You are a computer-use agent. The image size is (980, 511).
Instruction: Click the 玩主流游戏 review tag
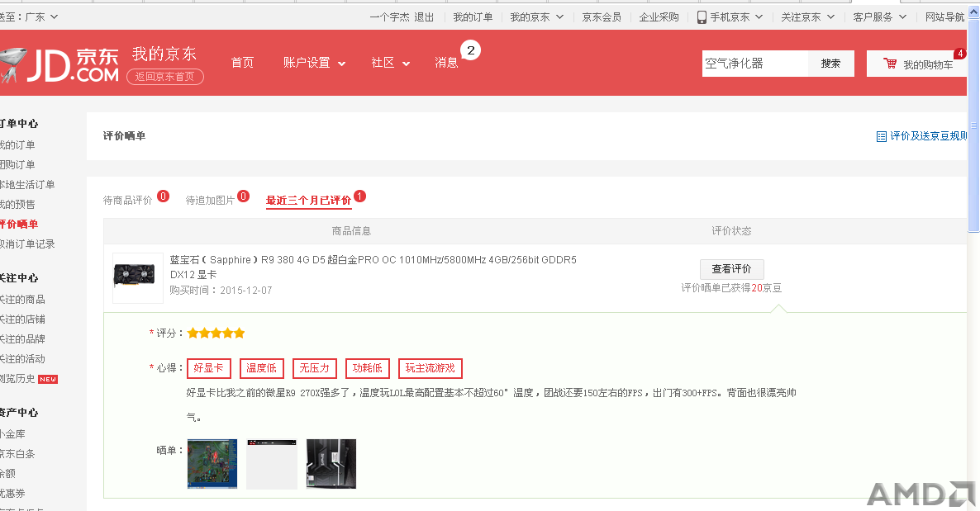430,368
